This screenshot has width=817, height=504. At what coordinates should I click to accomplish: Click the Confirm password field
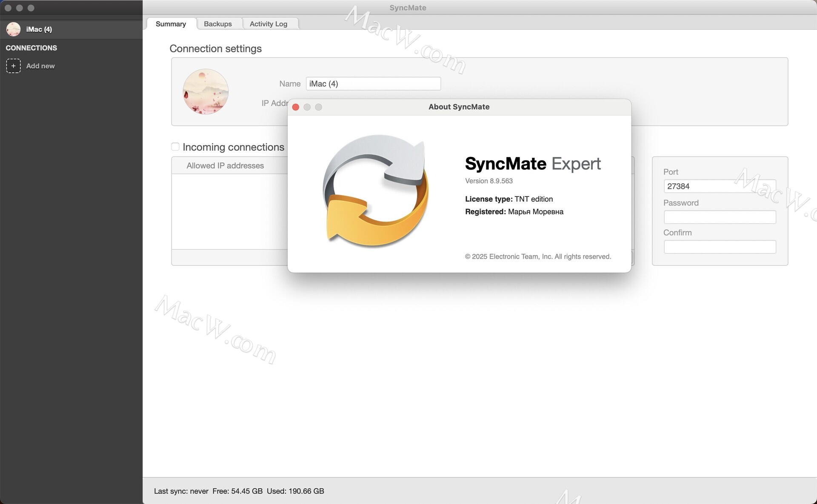click(x=720, y=247)
